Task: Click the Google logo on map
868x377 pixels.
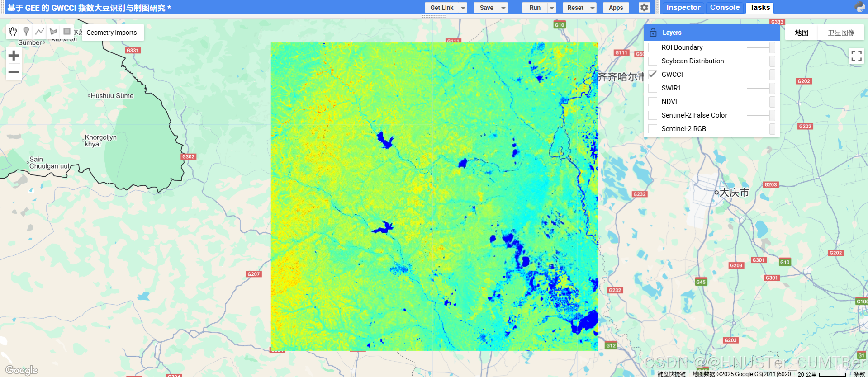Action: 21,370
